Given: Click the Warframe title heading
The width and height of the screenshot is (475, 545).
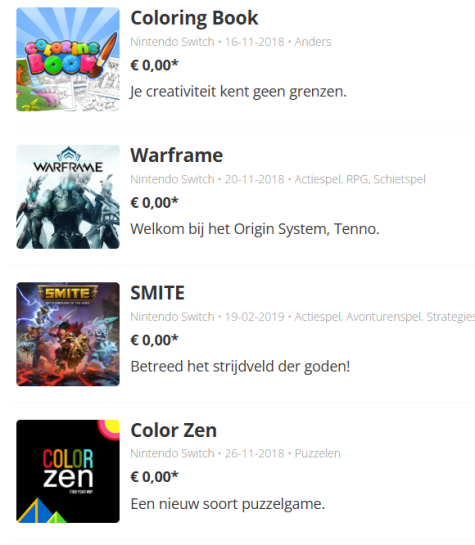Looking at the screenshot, I should click(177, 155).
